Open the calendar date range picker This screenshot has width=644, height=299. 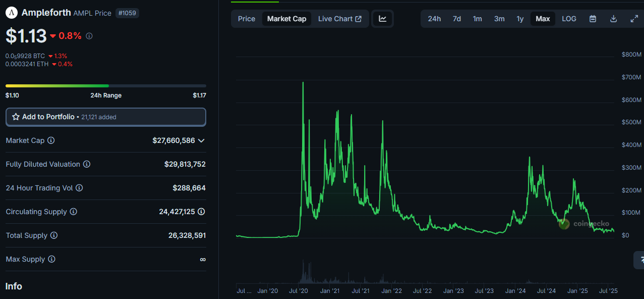coord(593,19)
